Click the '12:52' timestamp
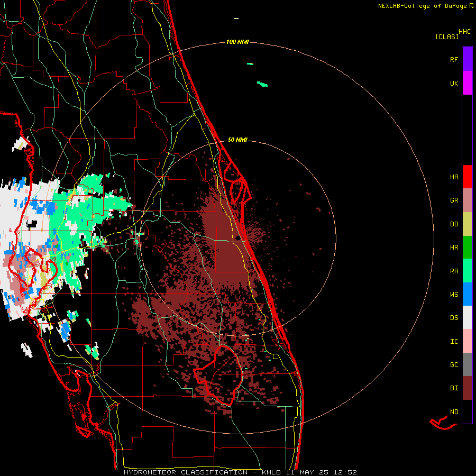The image size is (476, 476). coord(345,472)
